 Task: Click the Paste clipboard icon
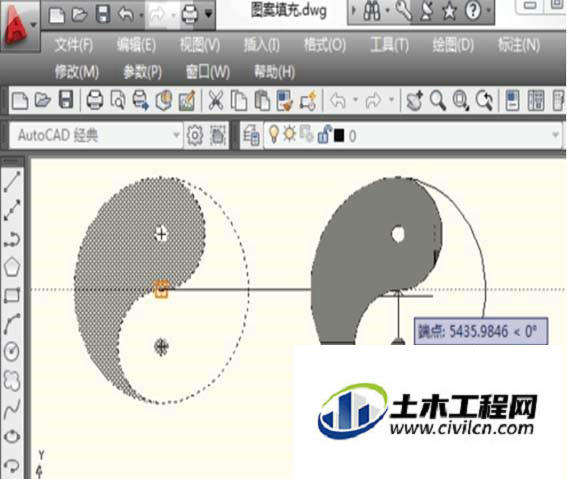coord(262,100)
